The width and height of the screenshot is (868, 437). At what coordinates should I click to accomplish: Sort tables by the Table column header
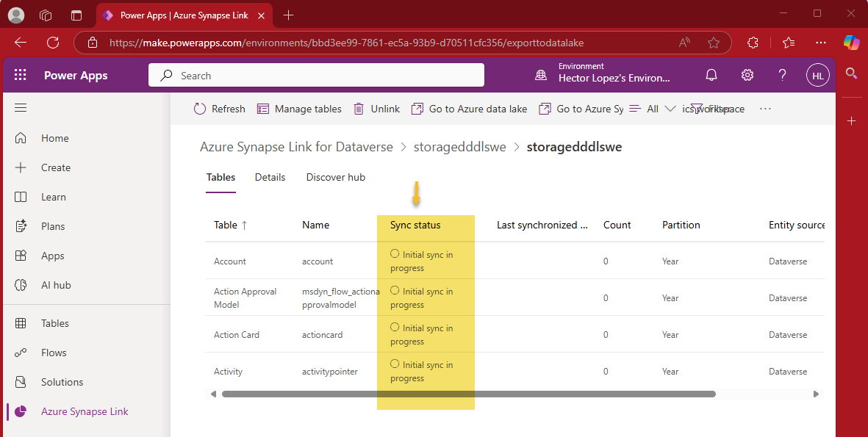point(230,225)
